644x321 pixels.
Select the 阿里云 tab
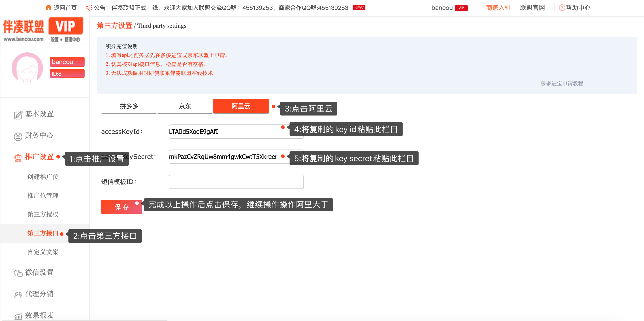[241, 106]
